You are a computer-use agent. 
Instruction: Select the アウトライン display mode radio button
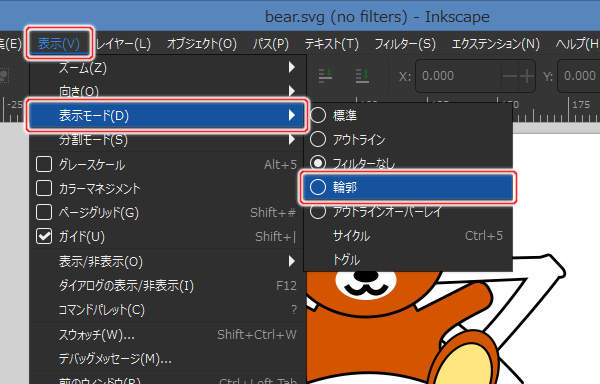318,139
